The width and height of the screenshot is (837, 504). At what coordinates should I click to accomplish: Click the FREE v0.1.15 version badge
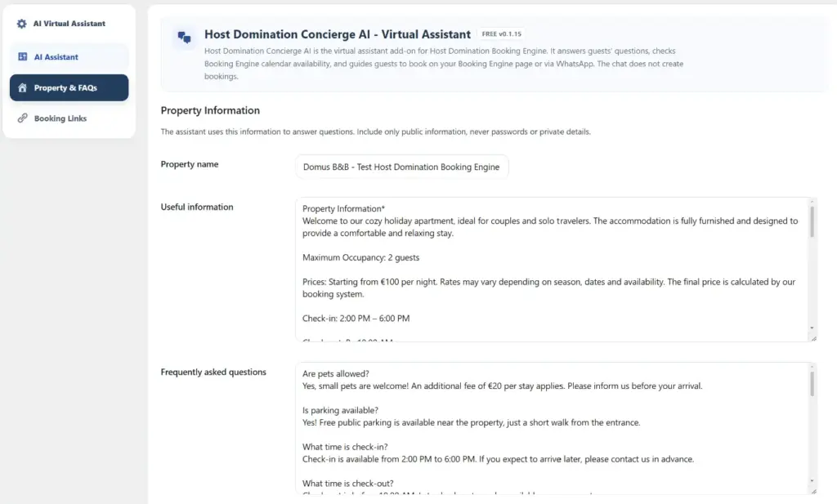click(501, 33)
